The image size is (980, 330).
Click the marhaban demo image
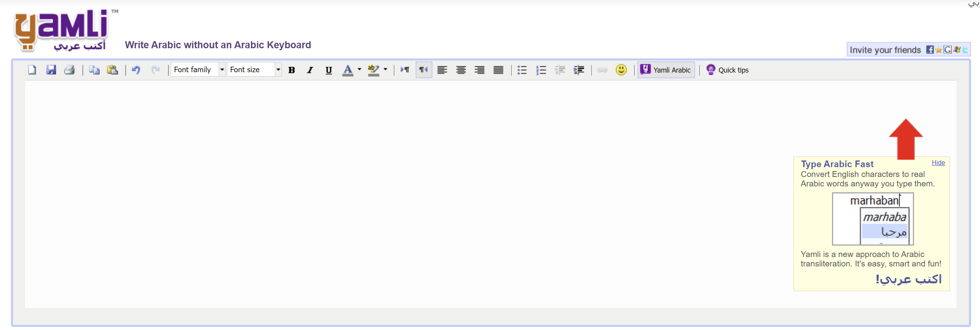coord(873,219)
